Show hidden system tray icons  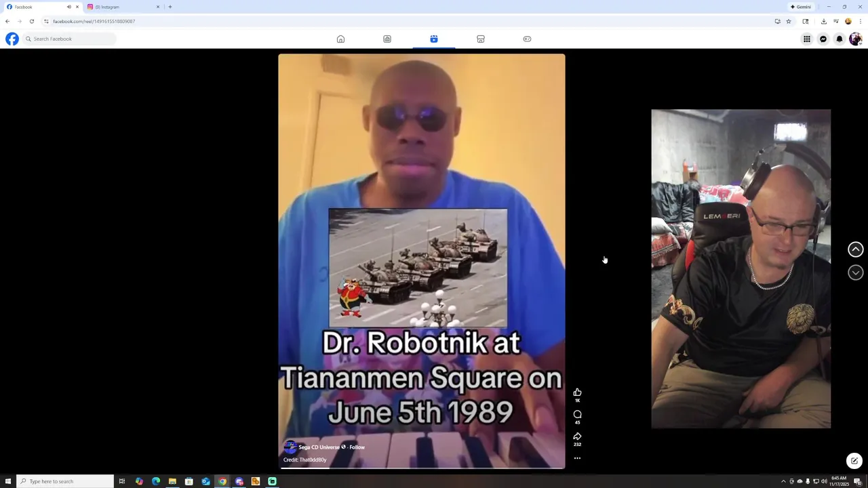tap(783, 481)
